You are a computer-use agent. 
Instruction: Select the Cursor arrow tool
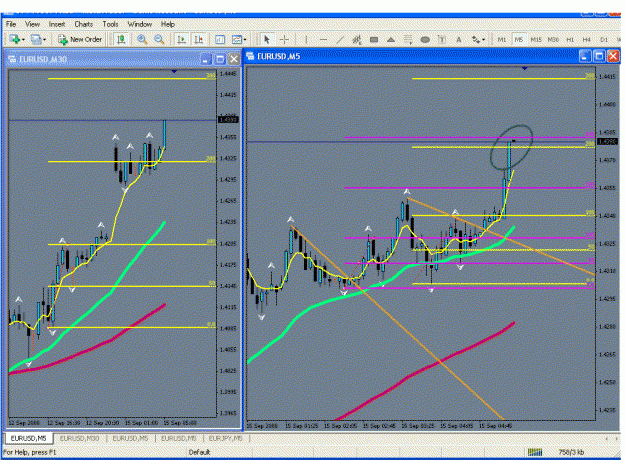point(267,39)
